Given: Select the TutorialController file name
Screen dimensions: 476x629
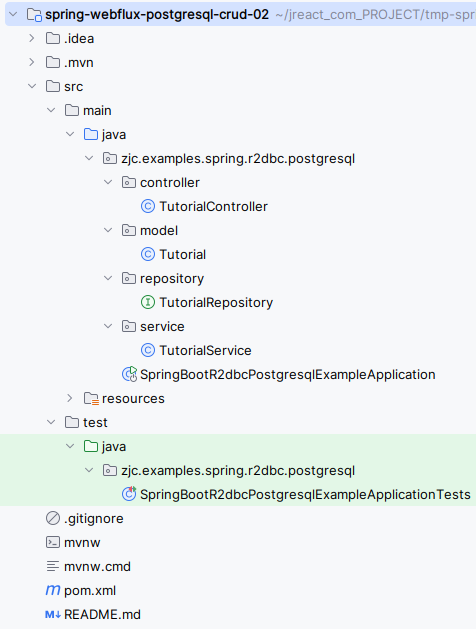Looking at the screenshot, I should click(x=213, y=206).
